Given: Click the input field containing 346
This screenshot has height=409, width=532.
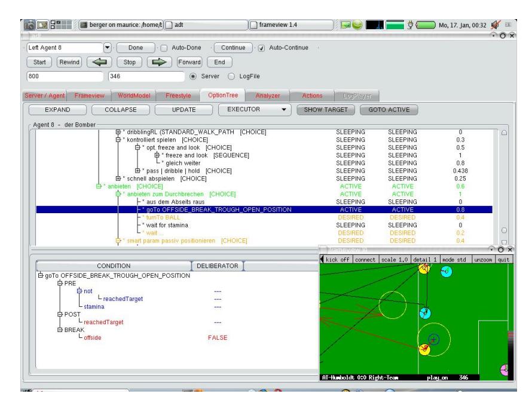Looking at the screenshot, I should coord(146,76).
